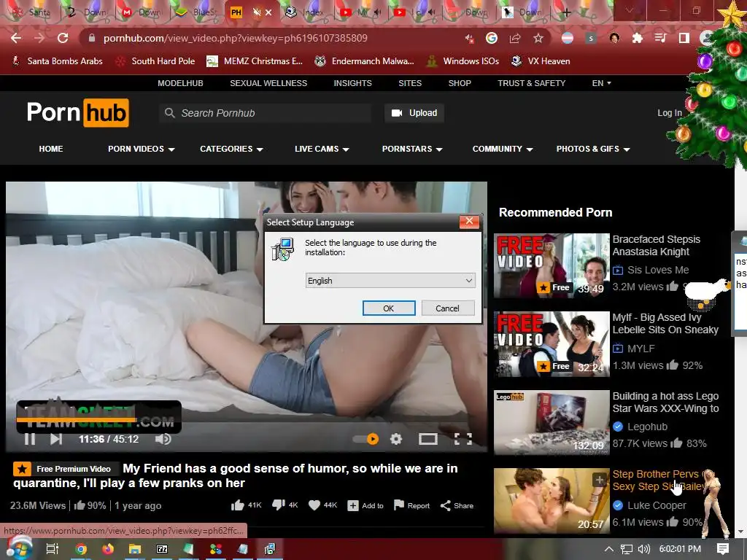The width and height of the screenshot is (747, 560).
Task: Open the SHOP menu item
Action: click(460, 83)
